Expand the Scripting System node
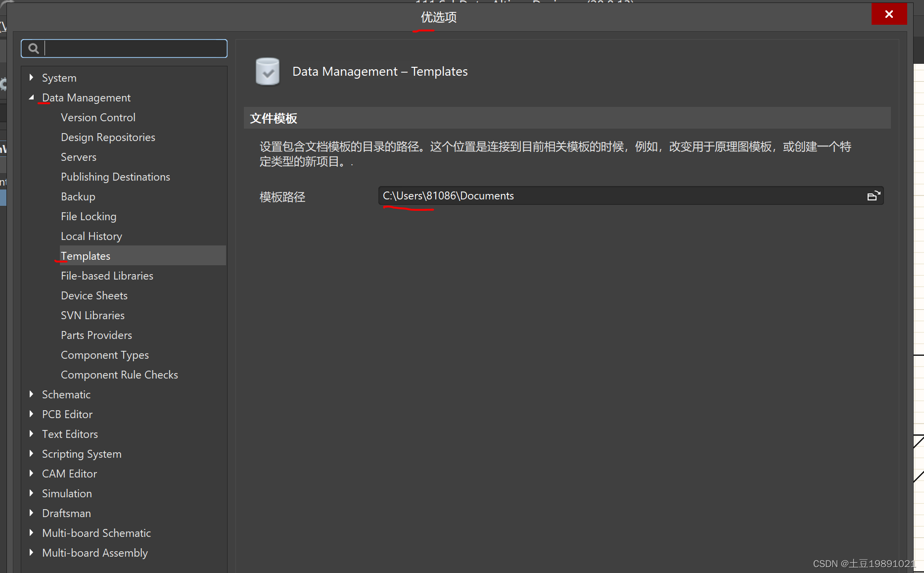The width and height of the screenshot is (924, 573). click(x=32, y=454)
